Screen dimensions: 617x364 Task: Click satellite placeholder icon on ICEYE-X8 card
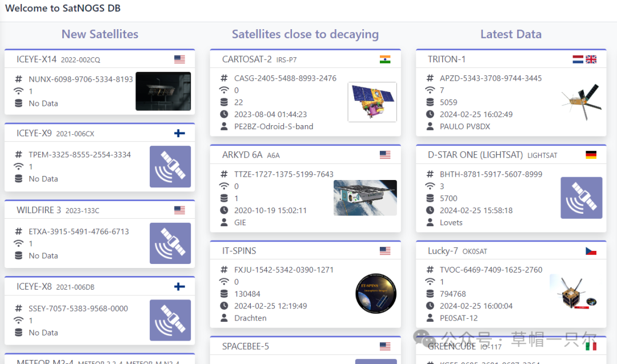(170, 320)
